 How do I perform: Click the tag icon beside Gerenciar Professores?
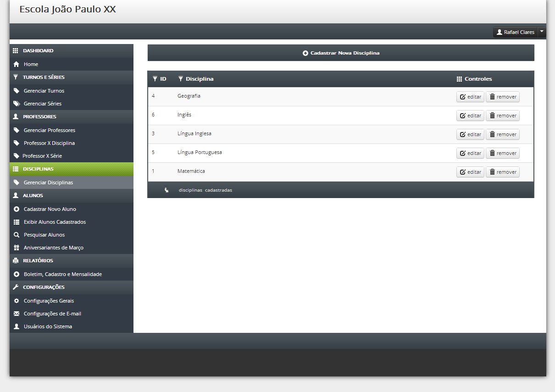[x=17, y=130]
